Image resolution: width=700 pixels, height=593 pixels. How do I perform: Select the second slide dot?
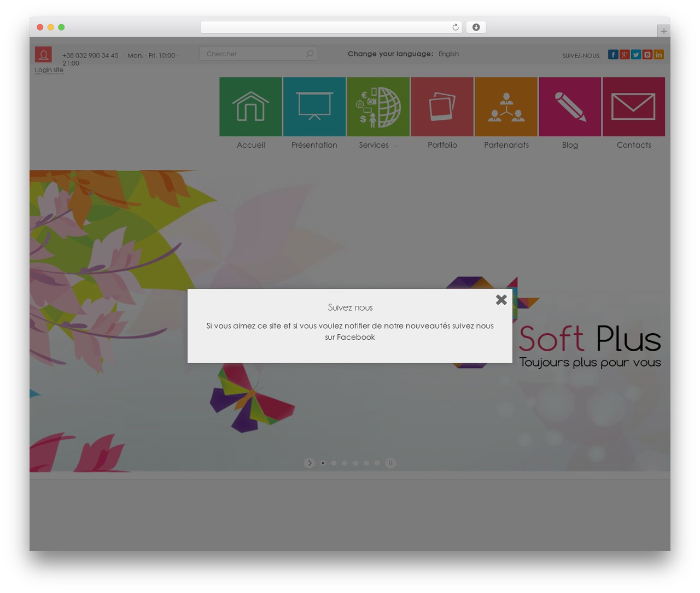(334, 463)
